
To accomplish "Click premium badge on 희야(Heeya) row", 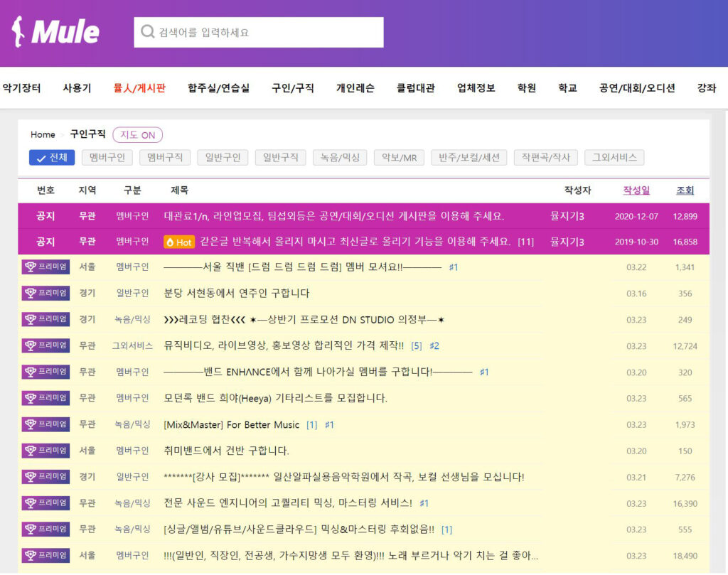I will (45, 398).
